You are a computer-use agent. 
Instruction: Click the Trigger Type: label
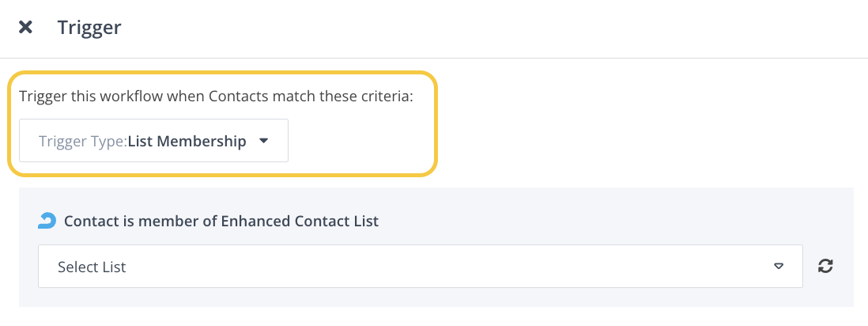82,142
